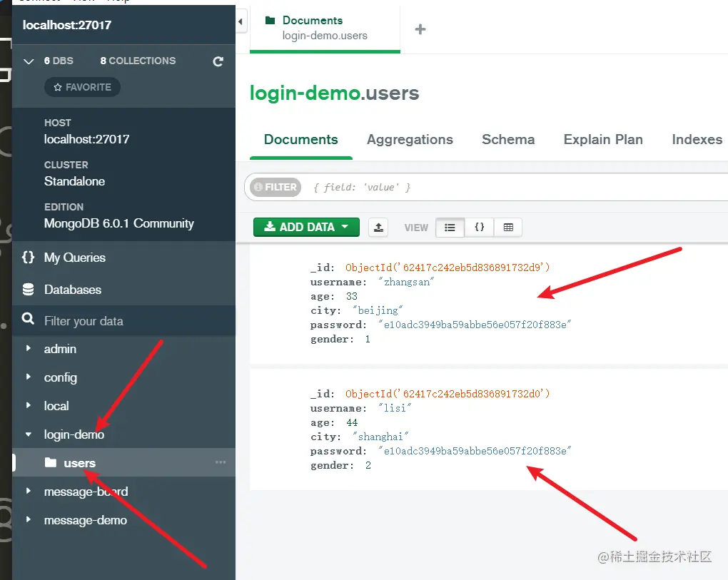Click the users collection folder icon

pos(51,462)
